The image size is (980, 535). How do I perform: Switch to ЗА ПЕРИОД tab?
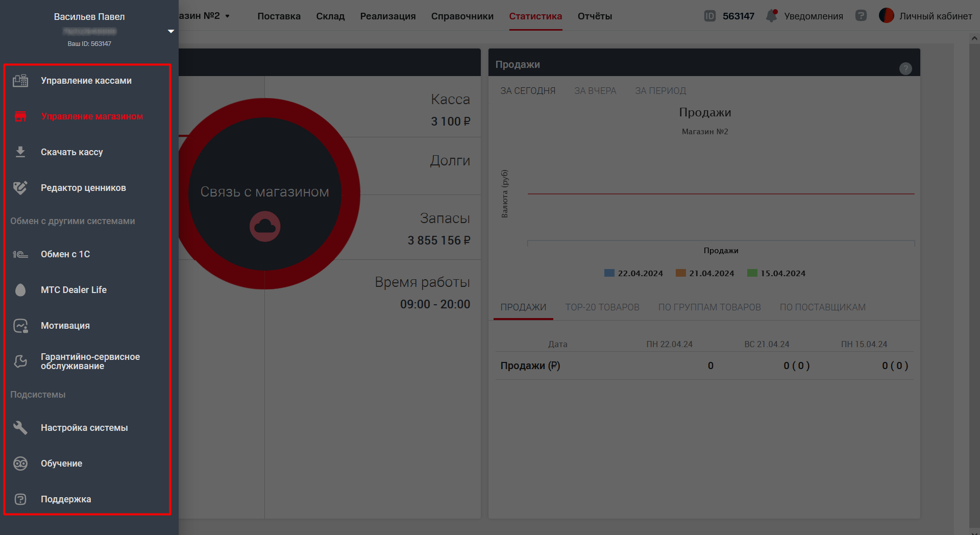tap(660, 91)
